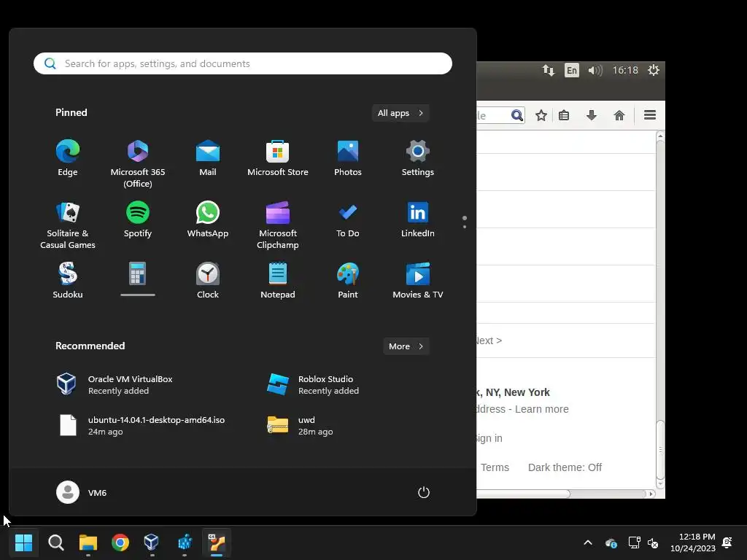Go to next pinned apps page dots
This screenshot has height=560, width=747.
tap(465, 226)
